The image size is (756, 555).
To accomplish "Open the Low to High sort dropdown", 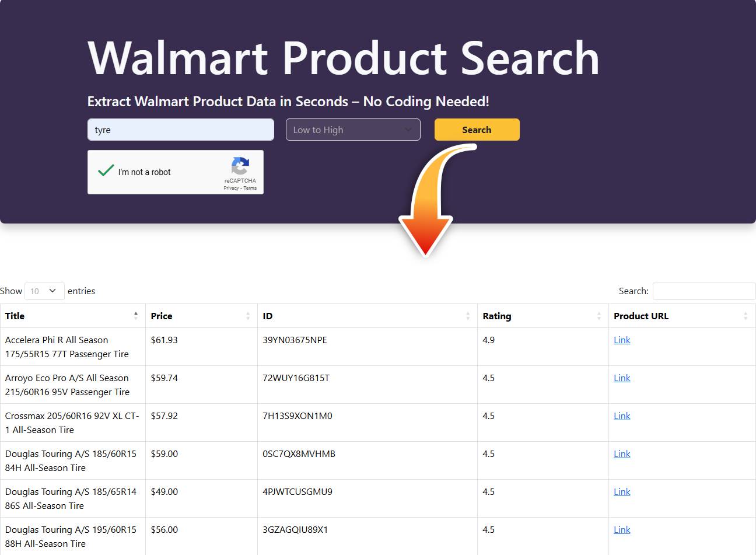I will coord(353,130).
